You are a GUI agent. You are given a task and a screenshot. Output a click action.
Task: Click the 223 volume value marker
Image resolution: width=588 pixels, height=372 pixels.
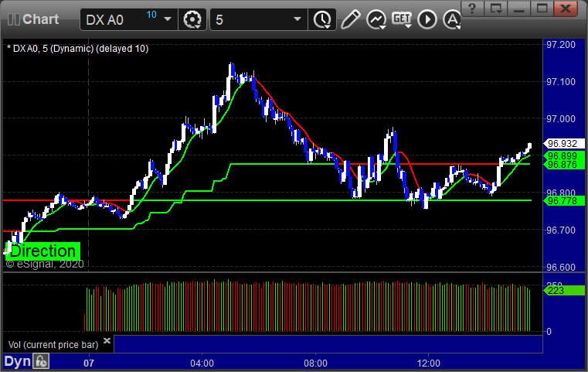(x=563, y=290)
